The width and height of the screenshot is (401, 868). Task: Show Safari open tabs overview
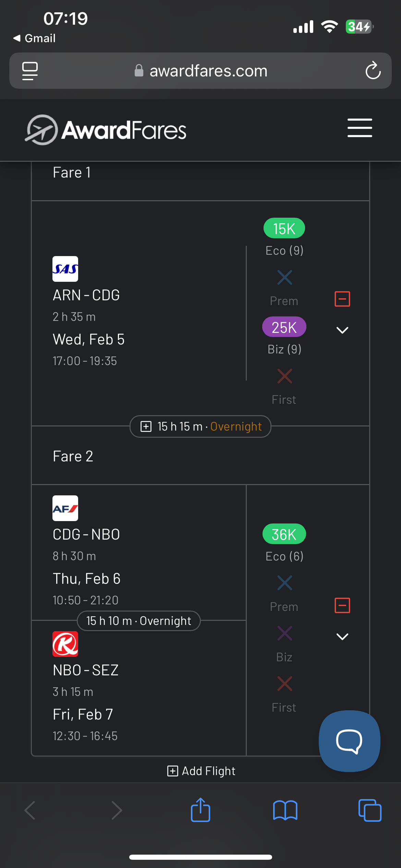pos(369,810)
